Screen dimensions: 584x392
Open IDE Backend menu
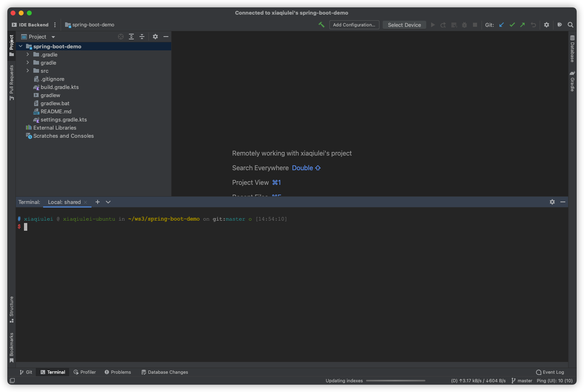coord(30,25)
